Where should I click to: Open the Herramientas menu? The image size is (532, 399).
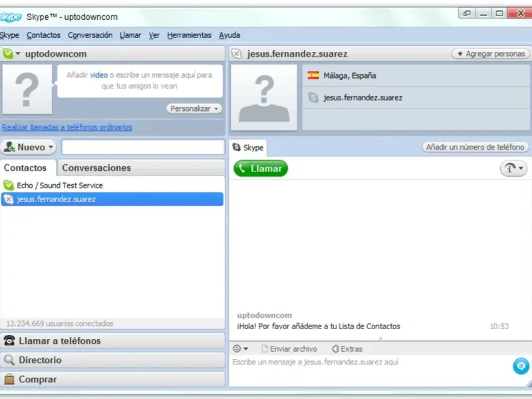pos(189,35)
